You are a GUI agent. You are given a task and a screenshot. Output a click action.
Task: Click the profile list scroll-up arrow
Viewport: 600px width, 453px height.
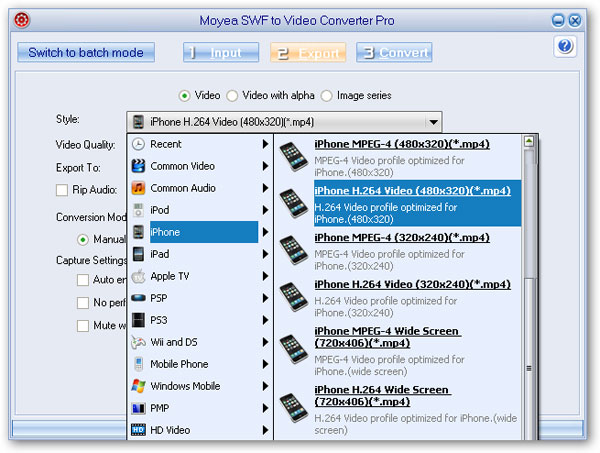(529, 142)
